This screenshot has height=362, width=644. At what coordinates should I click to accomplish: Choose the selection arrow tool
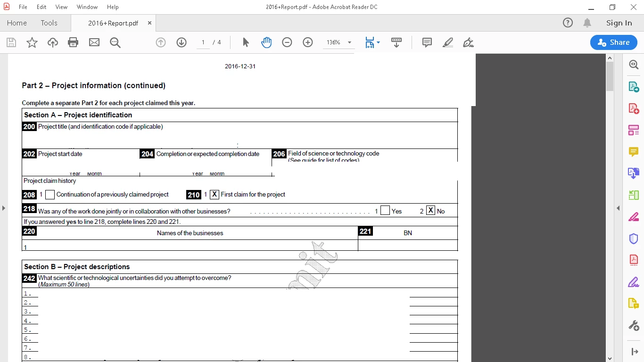246,42
